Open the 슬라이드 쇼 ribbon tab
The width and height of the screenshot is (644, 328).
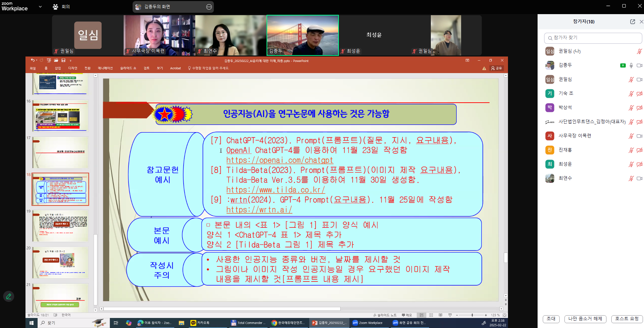tap(128, 68)
